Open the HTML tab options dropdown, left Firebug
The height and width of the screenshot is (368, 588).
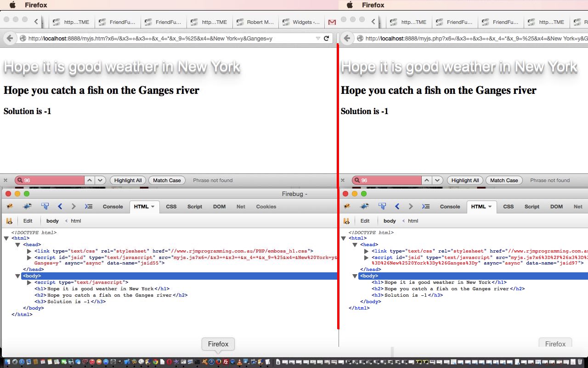[153, 207]
